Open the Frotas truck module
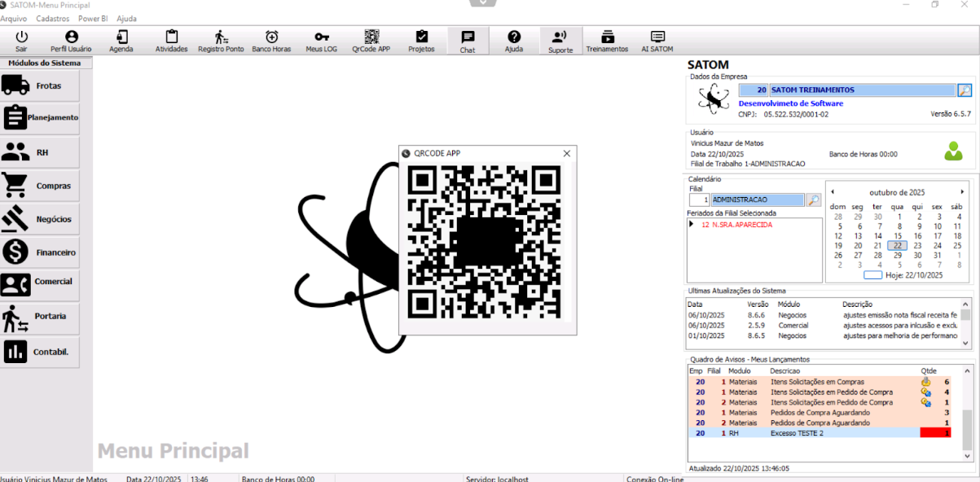980x482 pixels. (40, 85)
